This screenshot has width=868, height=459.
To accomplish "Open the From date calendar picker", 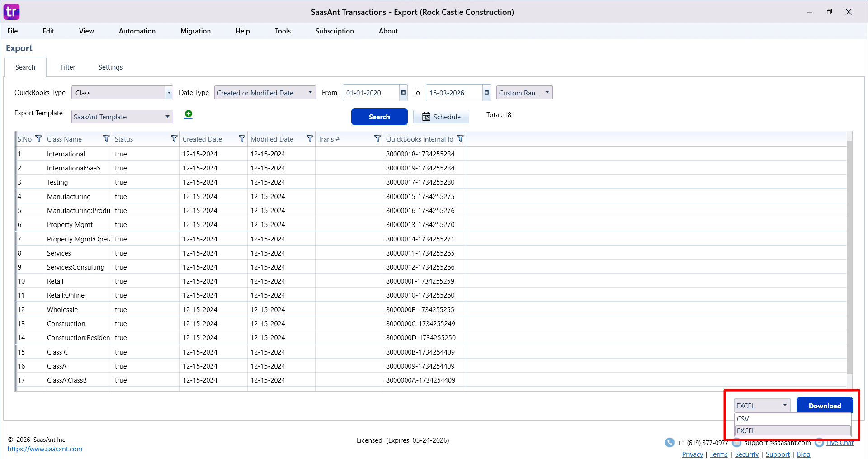I will [x=403, y=93].
